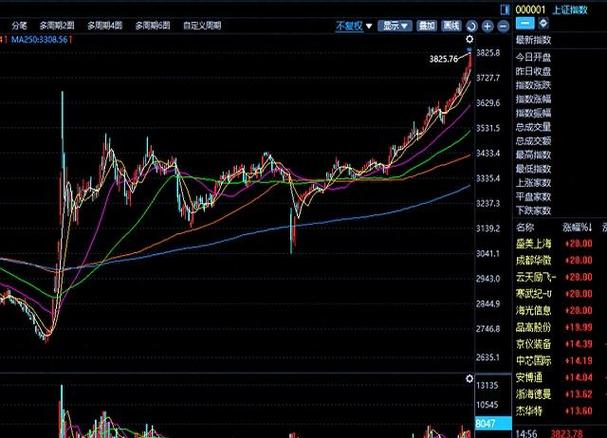This screenshot has height=438, width=607.
Task: Zoom out with the minus icon
Action: click(501, 24)
